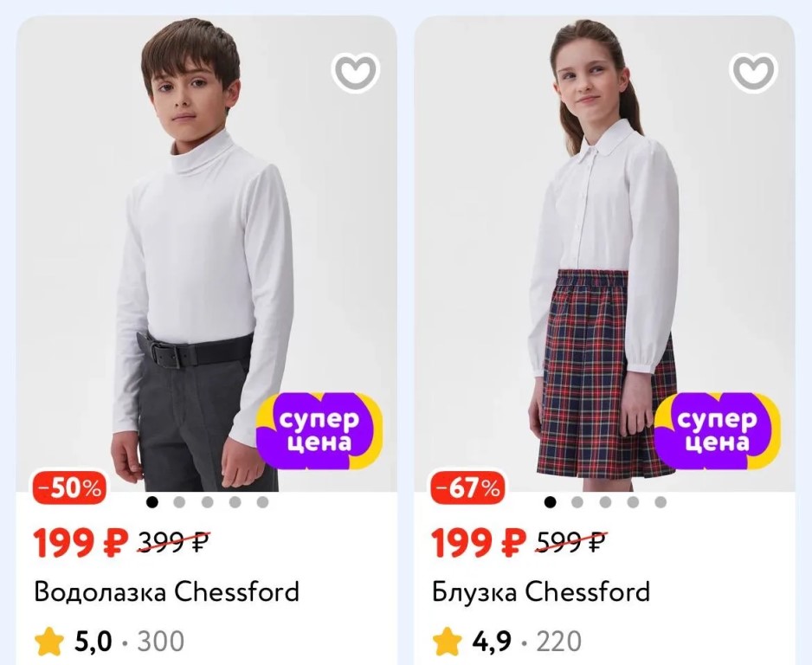
Task: Click the blouse rating star
Action: 448,642
